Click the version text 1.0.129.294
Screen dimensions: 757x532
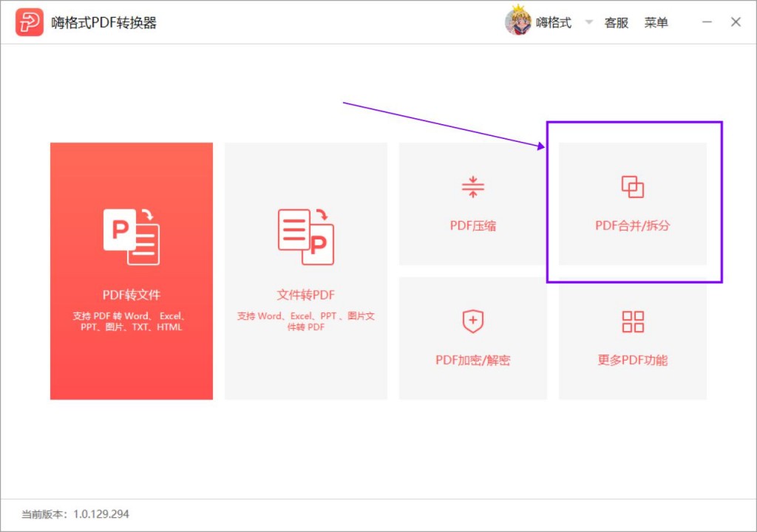(101, 514)
